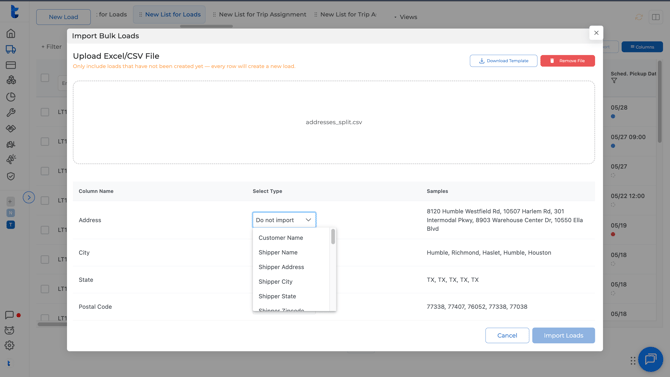
Task: Choose Shipper Name from dropdown list
Action: click(x=278, y=252)
